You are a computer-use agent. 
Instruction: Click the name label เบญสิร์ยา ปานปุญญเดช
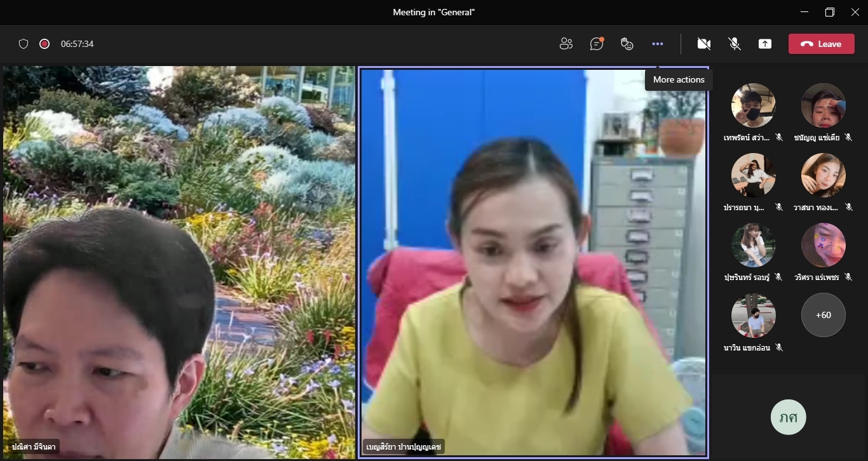pyautogui.click(x=403, y=447)
